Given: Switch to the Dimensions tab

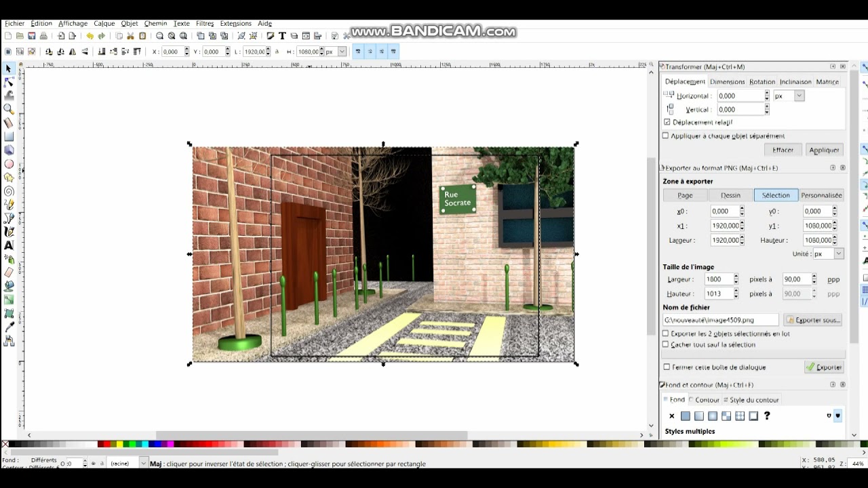Looking at the screenshot, I should [x=727, y=82].
